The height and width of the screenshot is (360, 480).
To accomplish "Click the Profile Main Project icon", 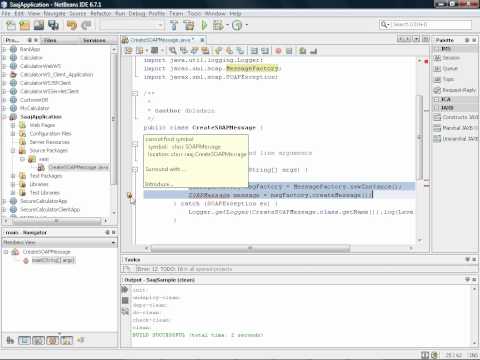I will (x=237, y=25).
